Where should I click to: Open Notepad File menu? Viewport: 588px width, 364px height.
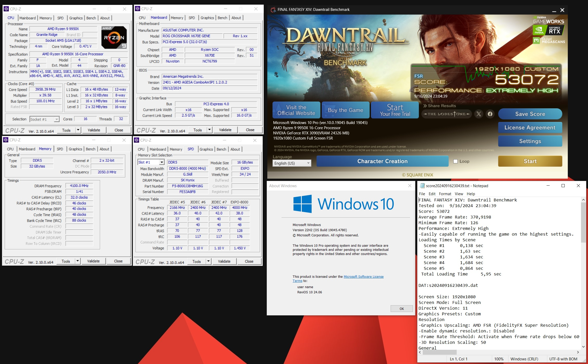tap(422, 194)
